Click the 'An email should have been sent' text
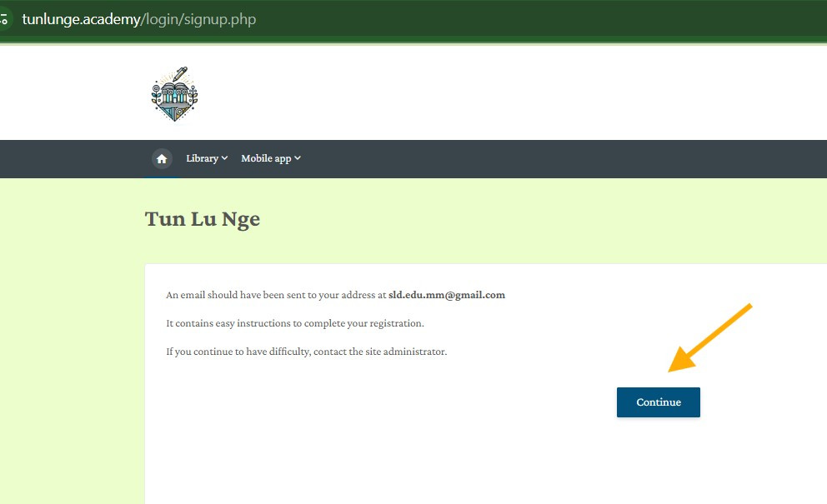Viewport: 827px width, 504px height. (275, 295)
